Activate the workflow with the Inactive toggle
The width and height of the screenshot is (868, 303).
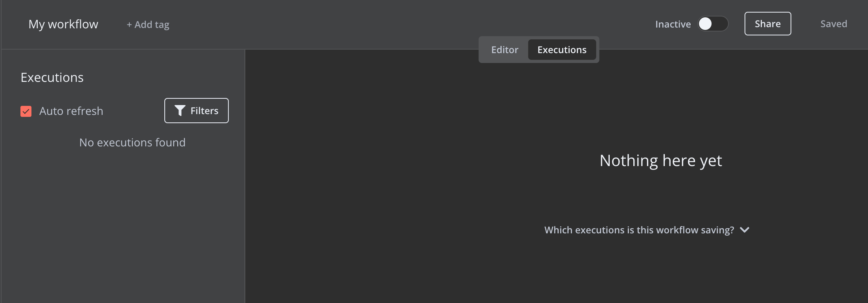point(713,24)
